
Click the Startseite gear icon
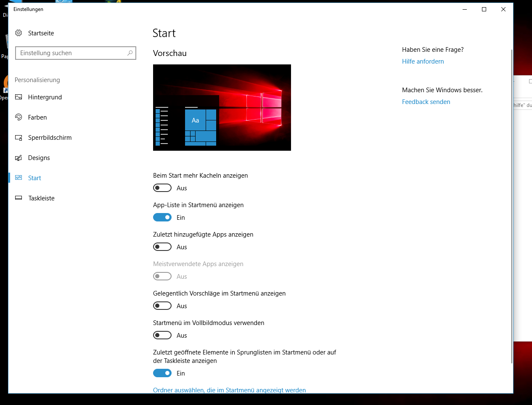[19, 33]
